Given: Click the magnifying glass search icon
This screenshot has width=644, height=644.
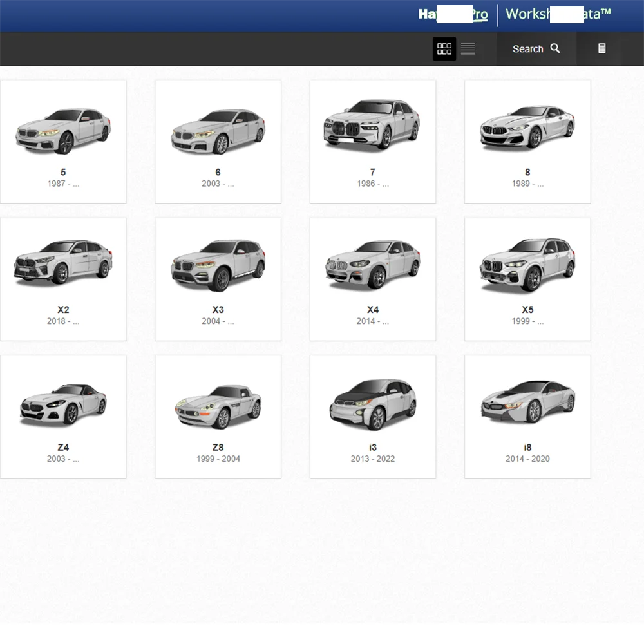Looking at the screenshot, I should (x=555, y=48).
